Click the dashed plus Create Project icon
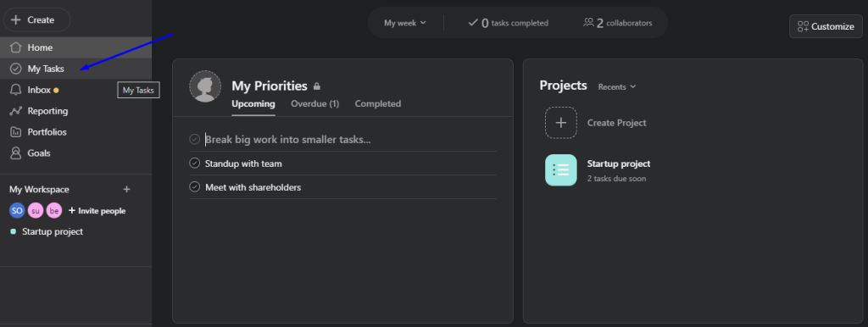The image size is (868, 327). [561, 122]
